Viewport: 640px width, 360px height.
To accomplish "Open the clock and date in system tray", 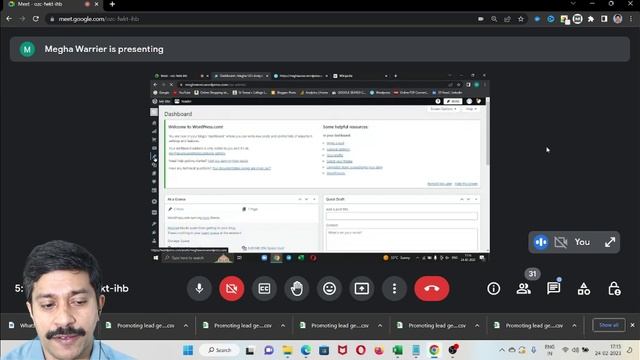I will pyautogui.click(x=608, y=350).
